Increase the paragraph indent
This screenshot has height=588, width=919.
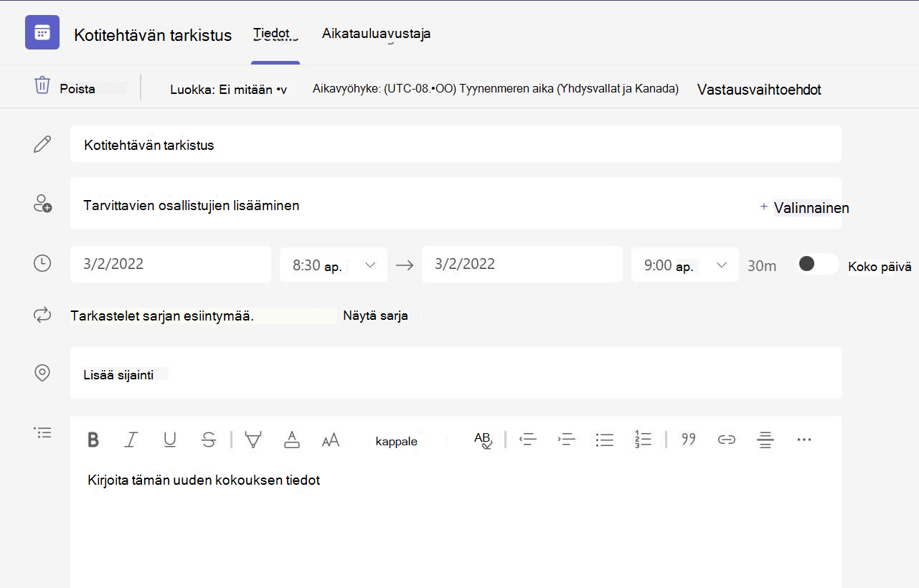point(567,440)
